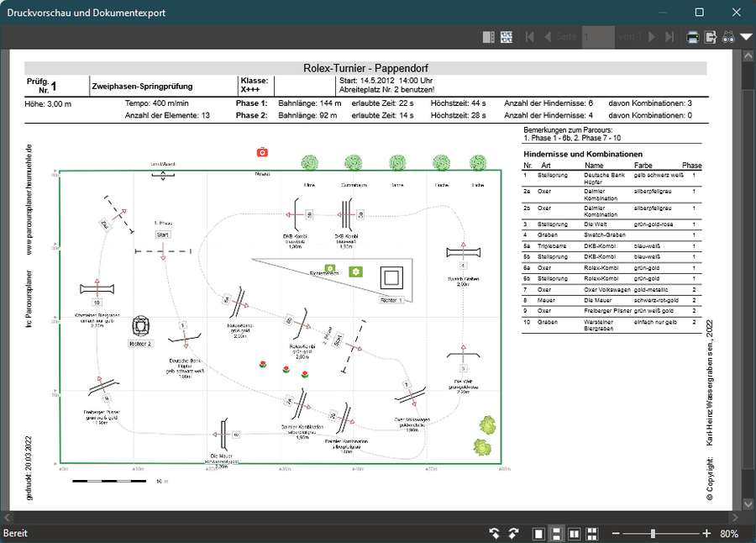Click 'erlaubte Zeit: 14 s' text

pyautogui.click(x=382, y=115)
